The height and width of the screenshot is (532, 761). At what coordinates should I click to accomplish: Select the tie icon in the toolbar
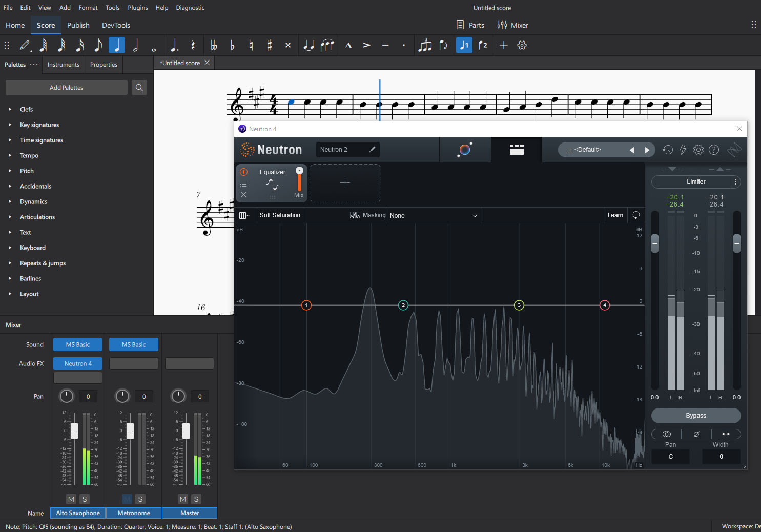point(308,45)
